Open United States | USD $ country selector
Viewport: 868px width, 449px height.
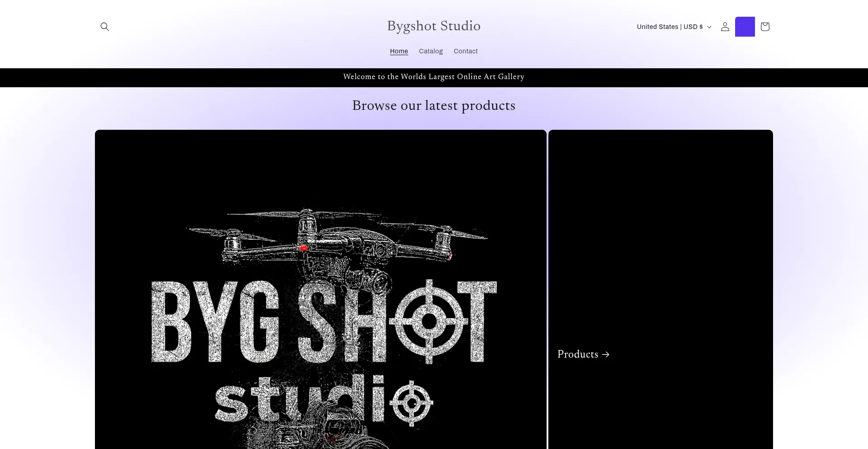pyautogui.click(x=674, y=27)
